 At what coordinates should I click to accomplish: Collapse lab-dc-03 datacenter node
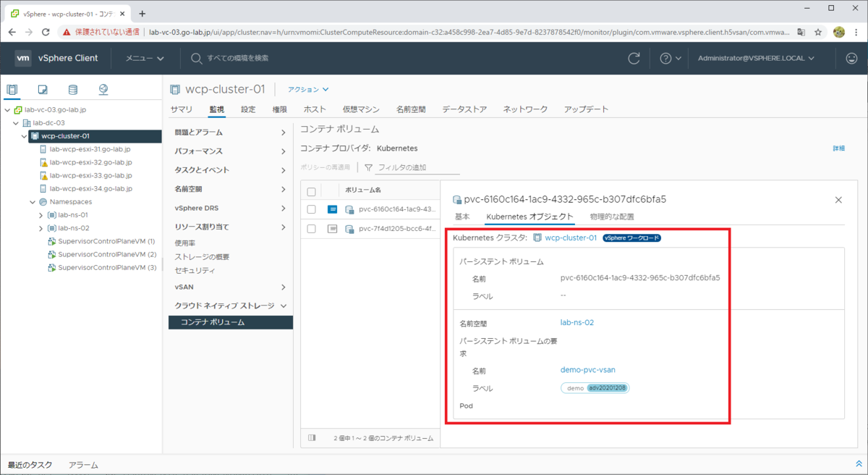(16, 123)
